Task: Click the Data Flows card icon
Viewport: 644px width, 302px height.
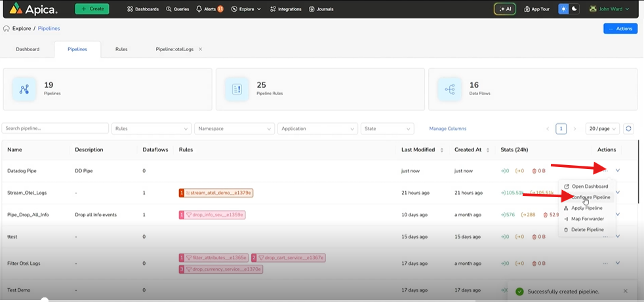Action: [449, 89]
